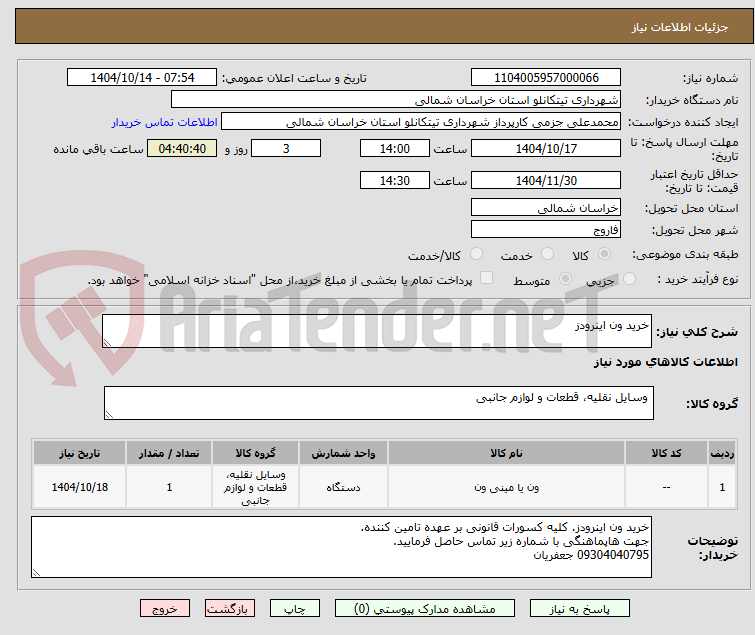Click the خروج exit button
755x635 pixels.
(x=165, y=609)
